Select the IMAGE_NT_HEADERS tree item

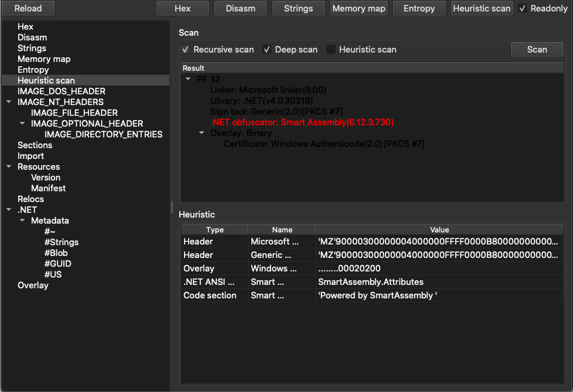[60, 102]
